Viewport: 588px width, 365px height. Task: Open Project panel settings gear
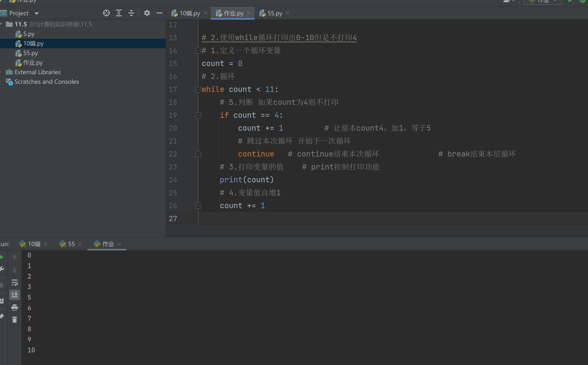coord(147,13)
